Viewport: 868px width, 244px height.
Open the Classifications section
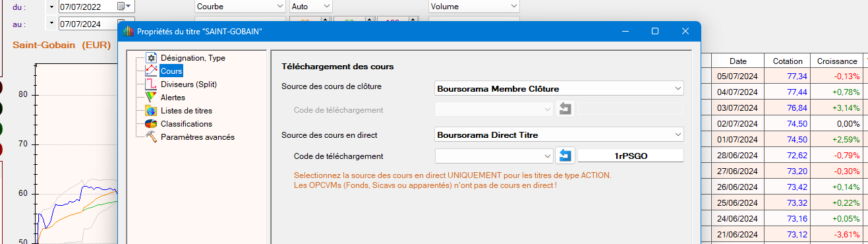click(x=187, y=123)
